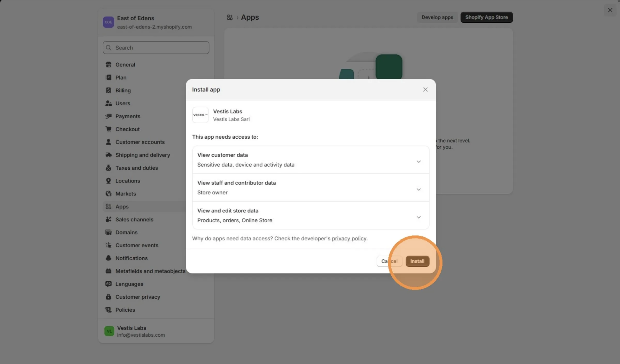Click the East of Edens store header
Image resolution: width=620 pixels, height=364 pixels.
pyautogui.click(x=156, y=22)
